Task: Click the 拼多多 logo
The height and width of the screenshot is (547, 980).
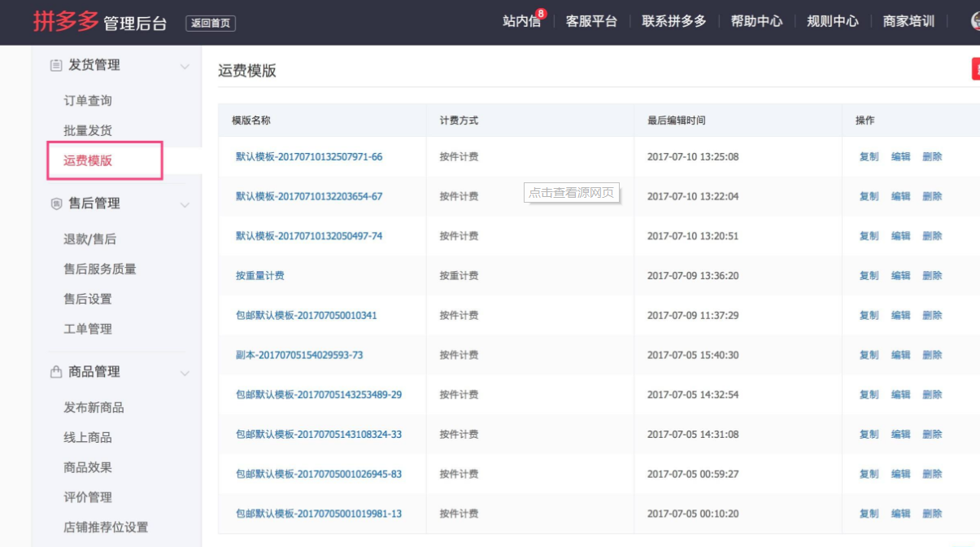Action: coord(66,21)
